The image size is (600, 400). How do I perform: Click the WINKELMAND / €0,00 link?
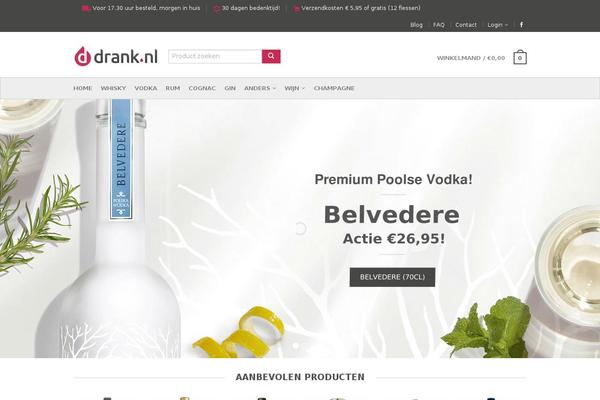[471, 58]
